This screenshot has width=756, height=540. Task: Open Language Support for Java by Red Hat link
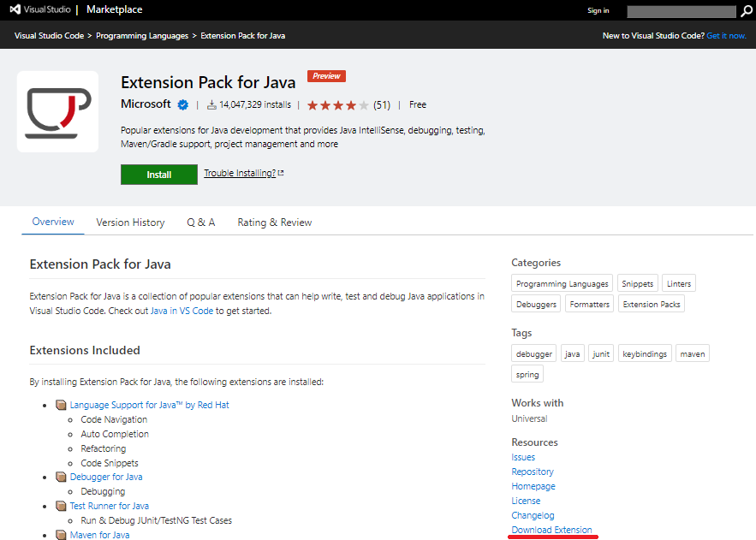tap(150, 405)
